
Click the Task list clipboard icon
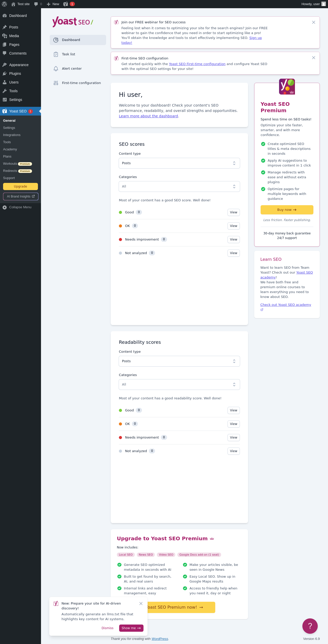[56, 54]
